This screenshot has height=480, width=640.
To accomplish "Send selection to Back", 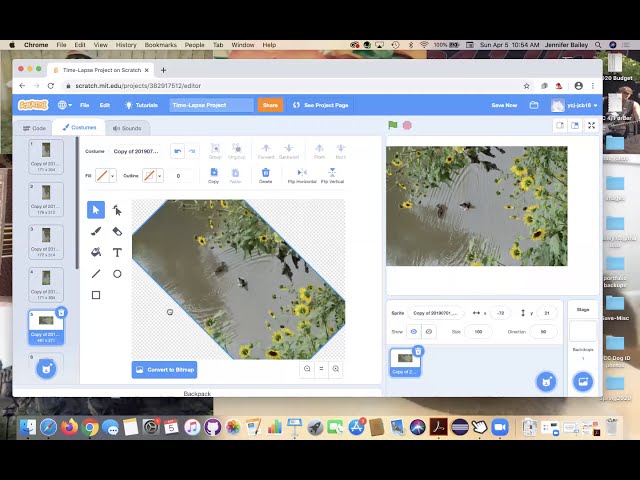I will (x=340, y=151).
